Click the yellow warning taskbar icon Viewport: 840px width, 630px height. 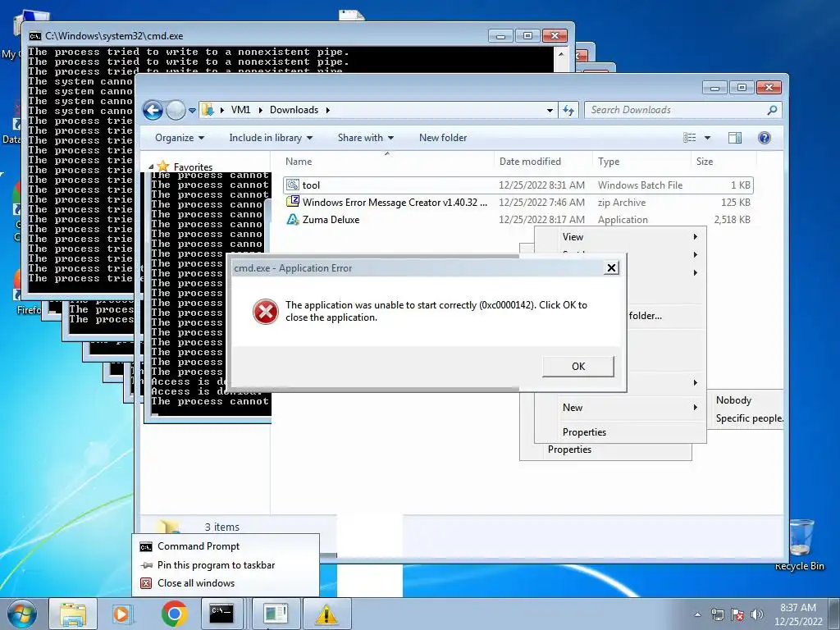click(326, 614)
